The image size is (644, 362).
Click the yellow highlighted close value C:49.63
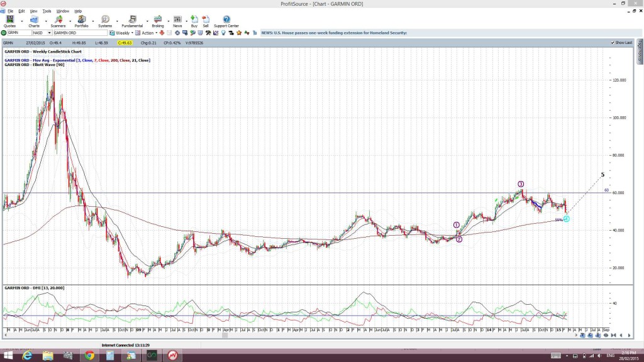tap(125, 43)
